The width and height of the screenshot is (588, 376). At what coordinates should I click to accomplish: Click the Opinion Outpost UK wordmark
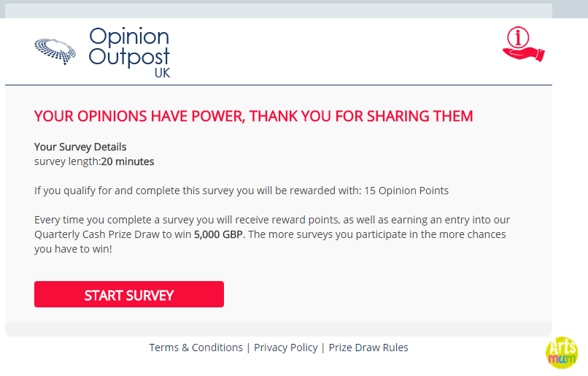tap(129, 52)
